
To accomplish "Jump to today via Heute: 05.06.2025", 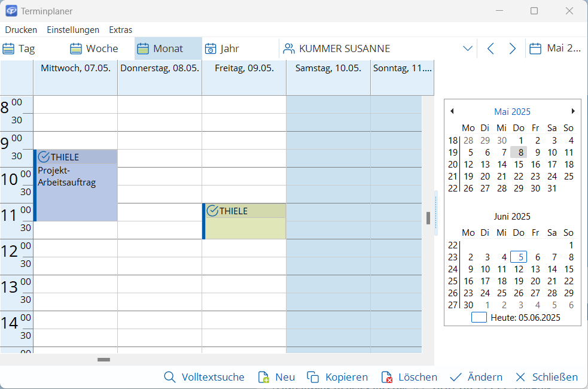I will 517,318.
